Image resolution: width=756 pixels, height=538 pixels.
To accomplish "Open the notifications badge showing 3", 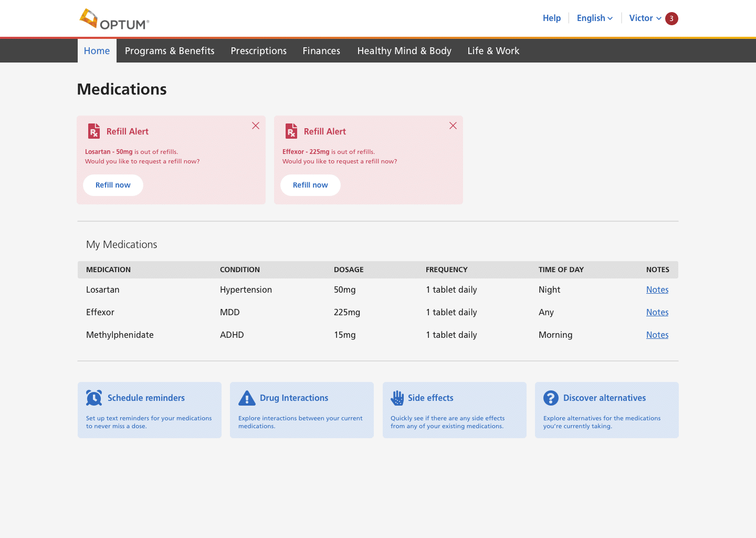I will 671,18.
